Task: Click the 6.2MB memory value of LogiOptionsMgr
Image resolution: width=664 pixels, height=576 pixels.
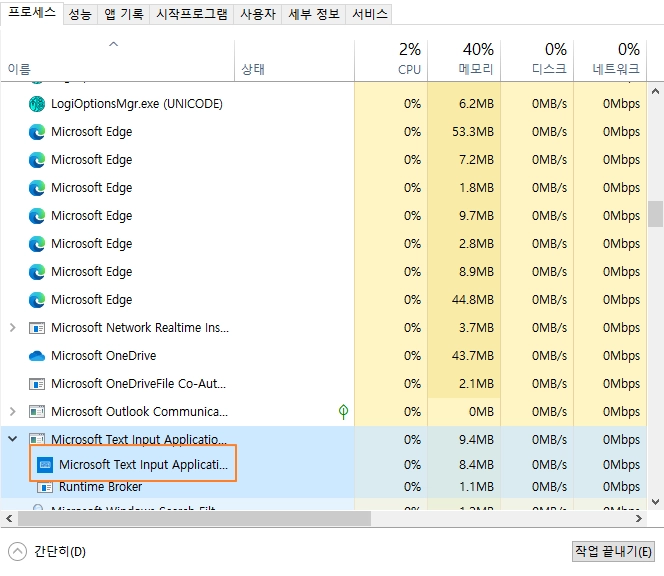Action: click(x=476, y=104)
